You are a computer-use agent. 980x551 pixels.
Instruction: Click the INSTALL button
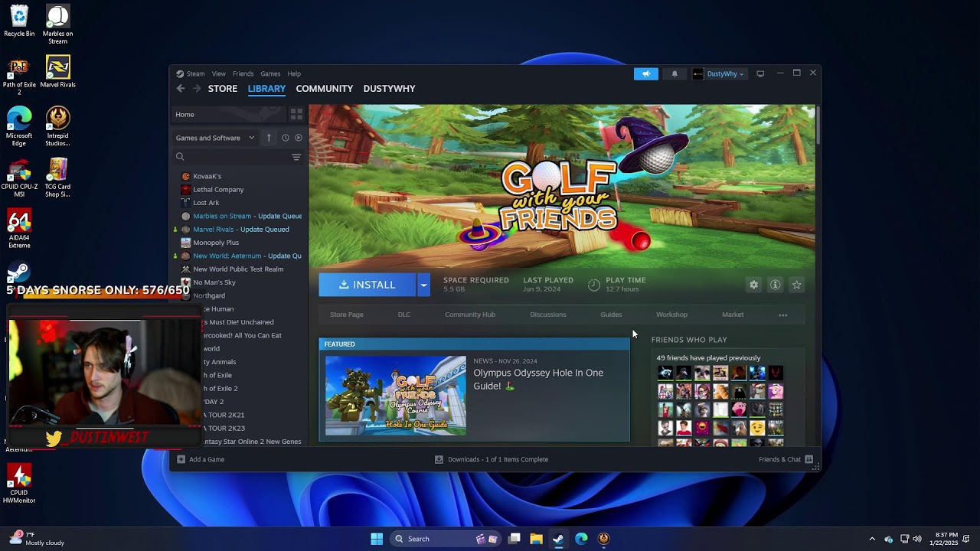point(367,285)
